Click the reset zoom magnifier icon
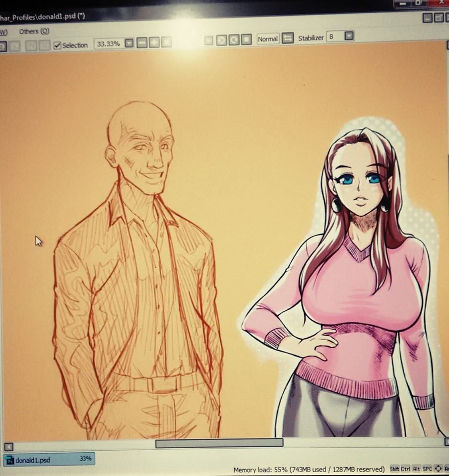 165,44
